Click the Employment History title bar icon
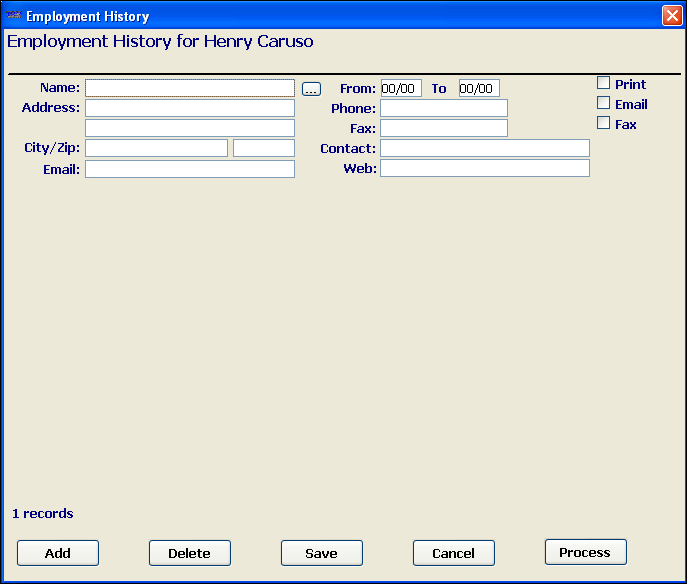Screen dimensions: 687x584 tap(14, 16)
